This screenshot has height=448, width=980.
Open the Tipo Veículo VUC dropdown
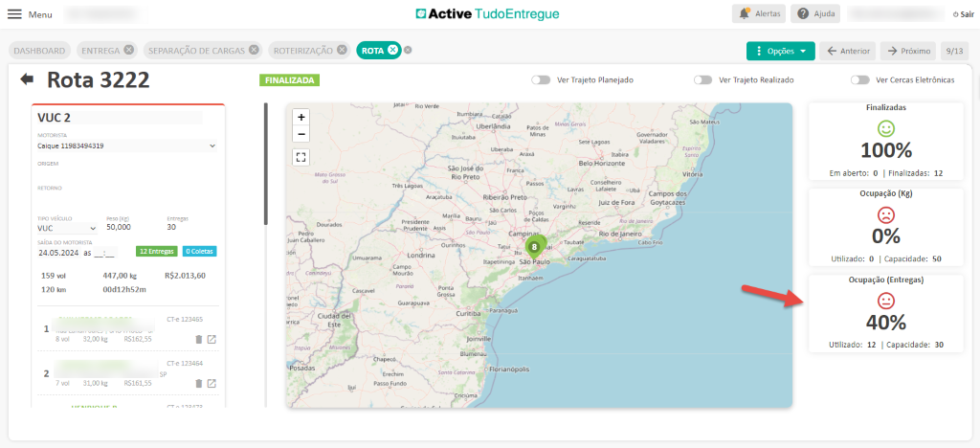(x=67, y=229)
